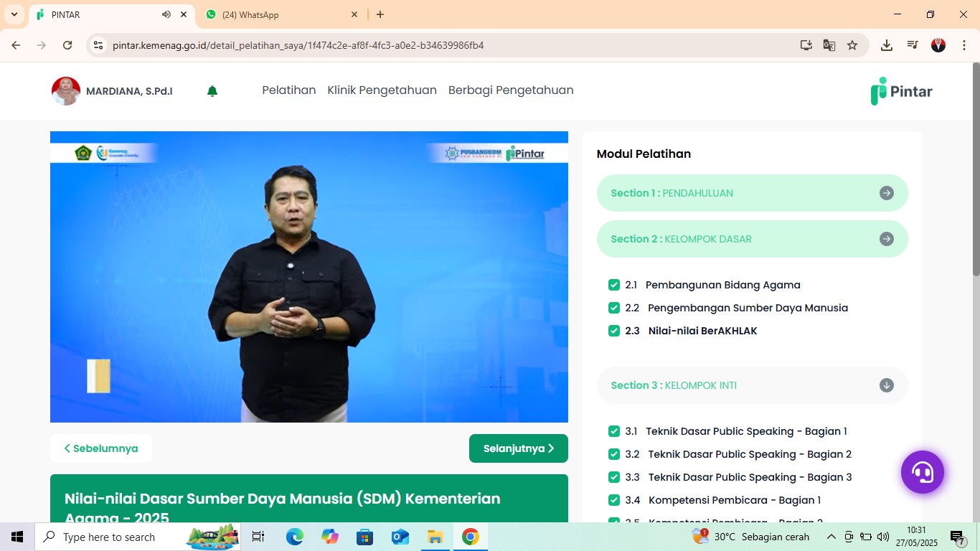Screen dimensions: 980x551
Task: Click the media playback control icon in toolbar
Action: [912, 44]
